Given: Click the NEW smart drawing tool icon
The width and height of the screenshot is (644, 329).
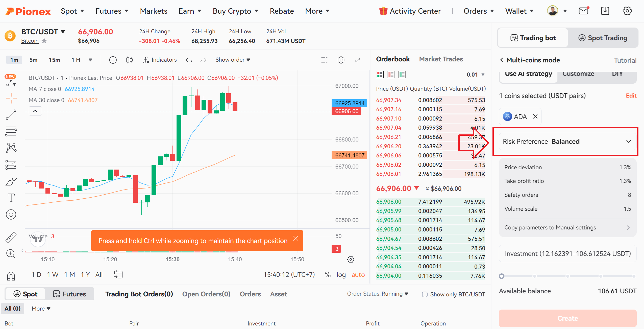Looking at the screenshot, I should (x=11, y=81).
